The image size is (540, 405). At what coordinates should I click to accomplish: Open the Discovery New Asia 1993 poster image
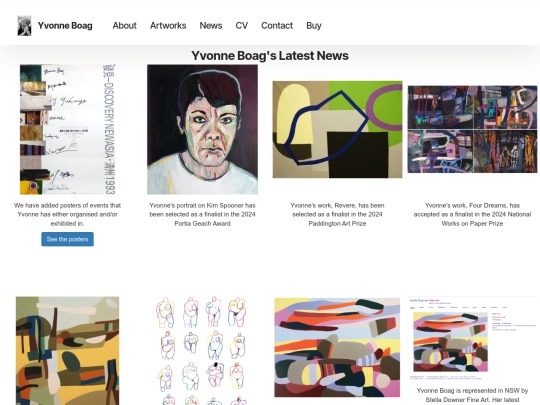pyautogui.click(x=68, y=129)
